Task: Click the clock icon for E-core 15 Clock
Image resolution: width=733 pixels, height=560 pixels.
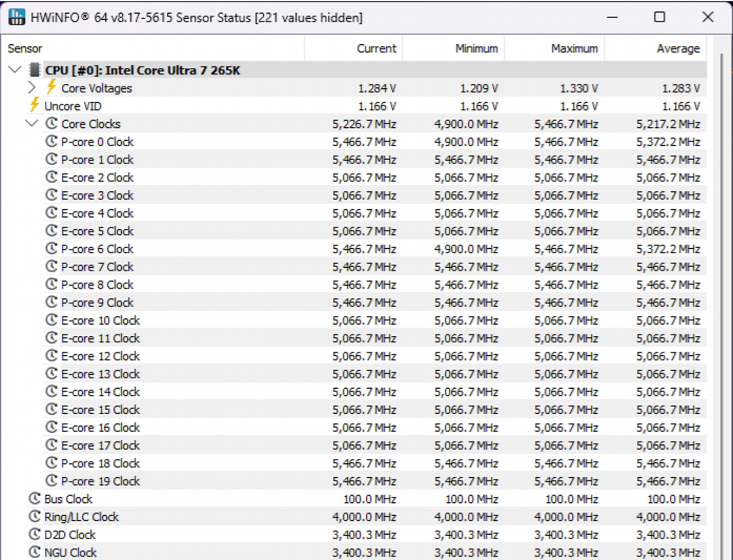Action: [52, 409]
